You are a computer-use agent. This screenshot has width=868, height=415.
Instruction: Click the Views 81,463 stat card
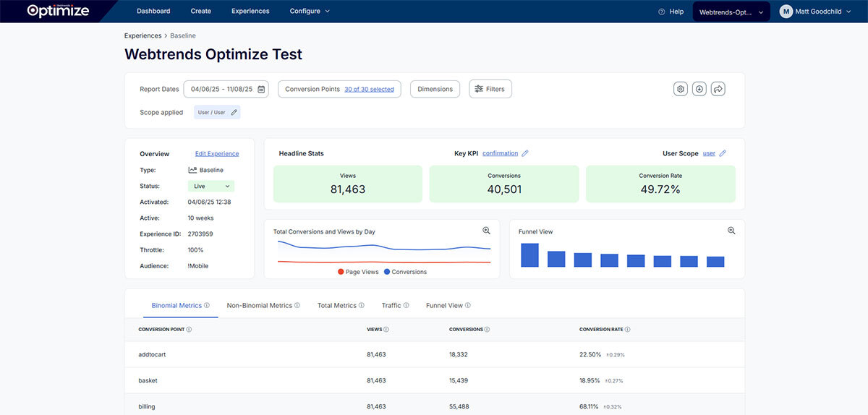point(348,184)
